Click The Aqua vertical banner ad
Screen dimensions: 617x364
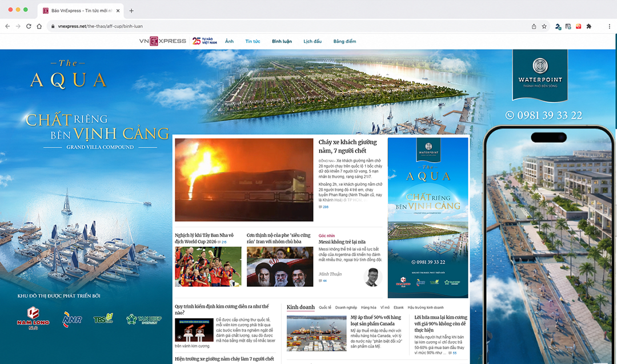[428, 218]
